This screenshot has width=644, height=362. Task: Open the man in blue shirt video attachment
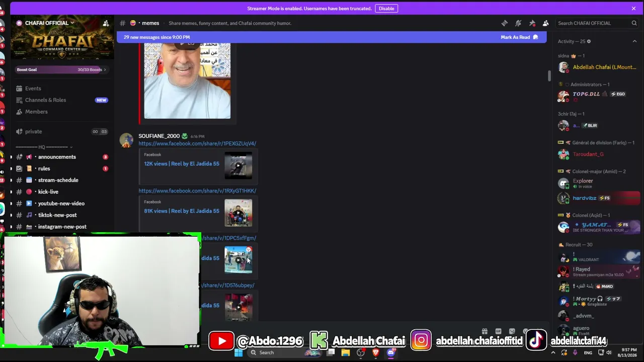tap(187, 80)
